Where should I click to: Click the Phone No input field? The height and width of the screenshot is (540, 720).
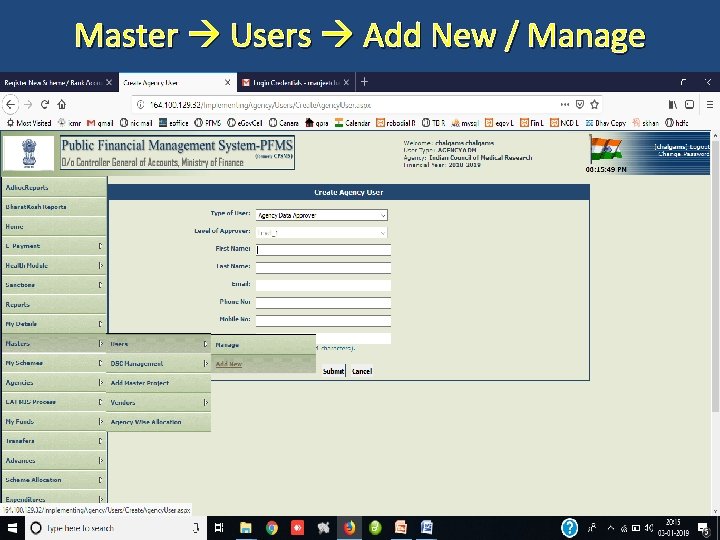point(323,303)
